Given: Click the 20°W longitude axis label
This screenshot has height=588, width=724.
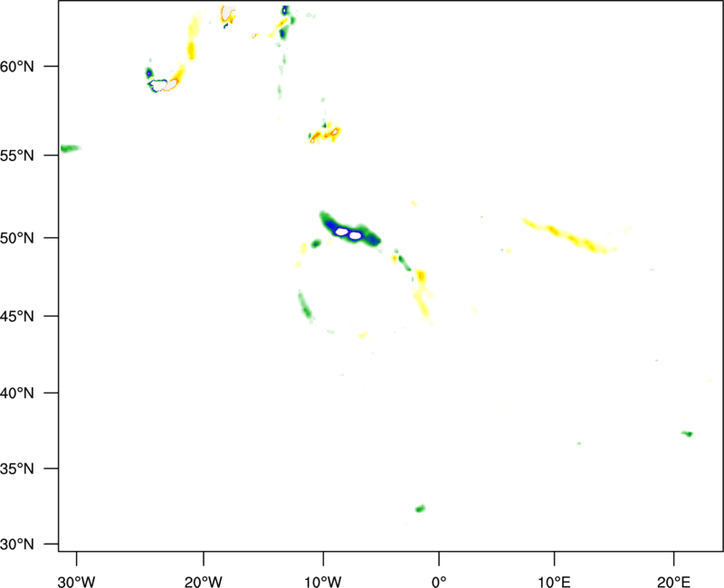Looking at the screenshot, I should pyautogui.click(x=204, y=582).
